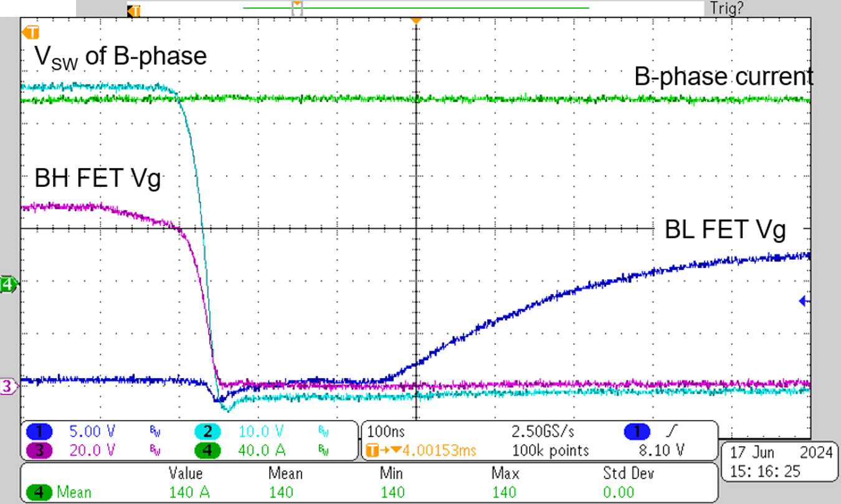Click the Trig? trigger status indicator

click(x=726, y=8)
